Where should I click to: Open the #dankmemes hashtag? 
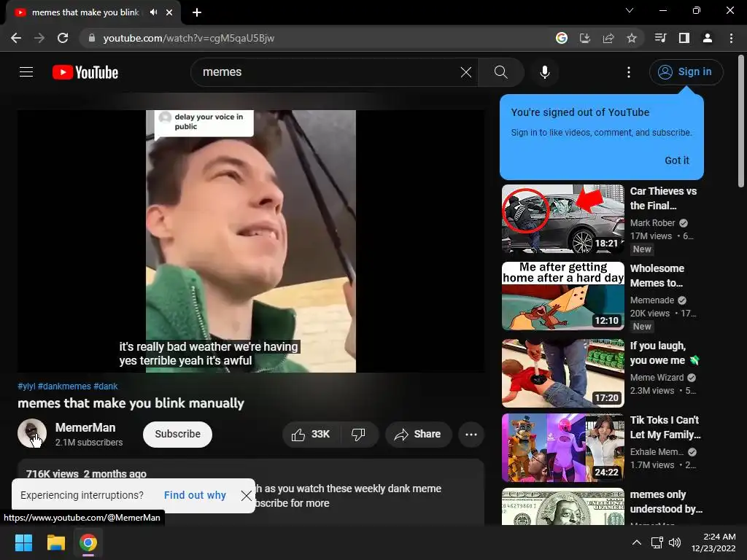point(64,386)
